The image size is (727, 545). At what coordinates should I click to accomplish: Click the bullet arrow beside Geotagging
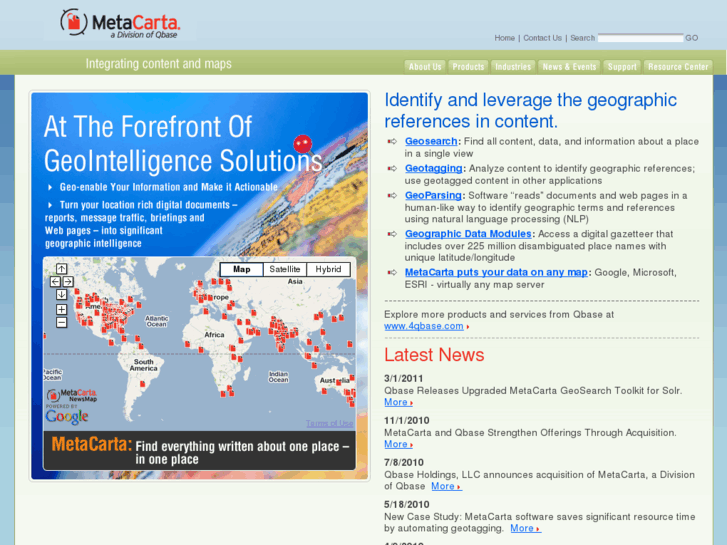pyautogui.click(x=392, y=168)
